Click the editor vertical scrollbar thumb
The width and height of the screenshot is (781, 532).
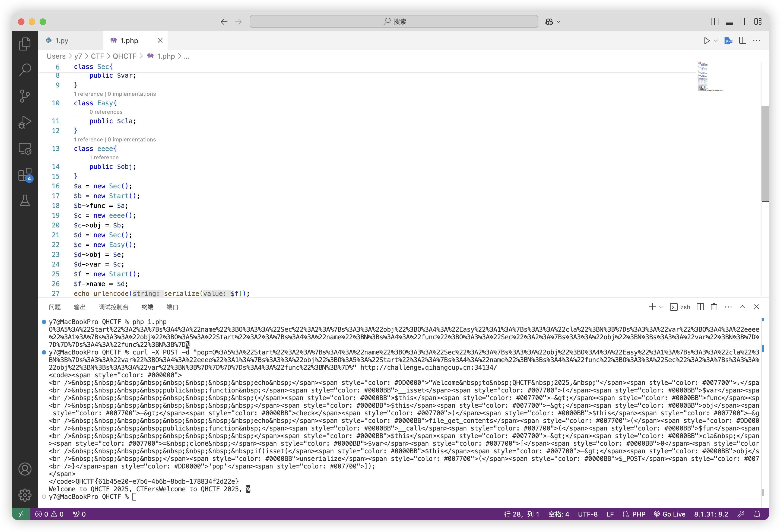[x=765, y=154]
